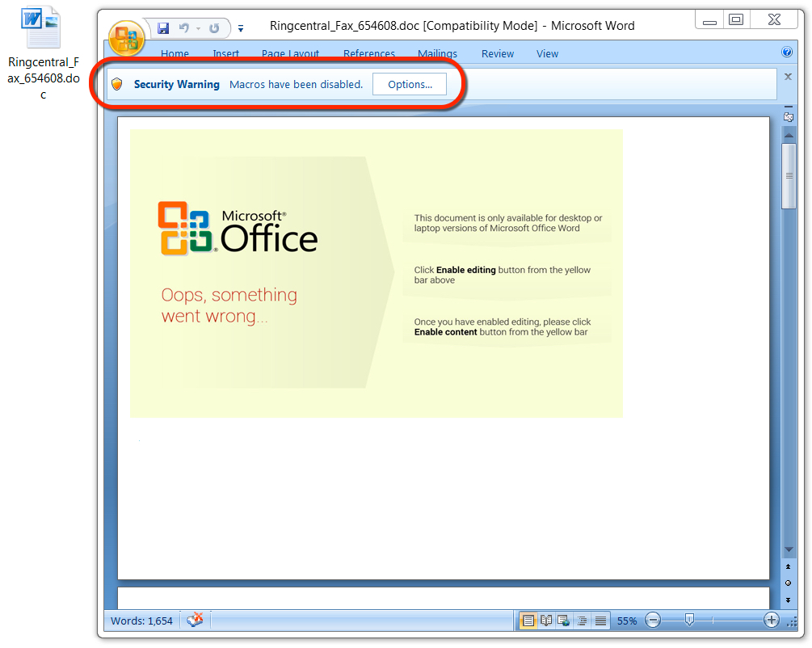Viewport: 812px width, 648px height.
Task: Click the vertical scrollbar down arrow
Action: pyautogui.click(x=789, y=549)
